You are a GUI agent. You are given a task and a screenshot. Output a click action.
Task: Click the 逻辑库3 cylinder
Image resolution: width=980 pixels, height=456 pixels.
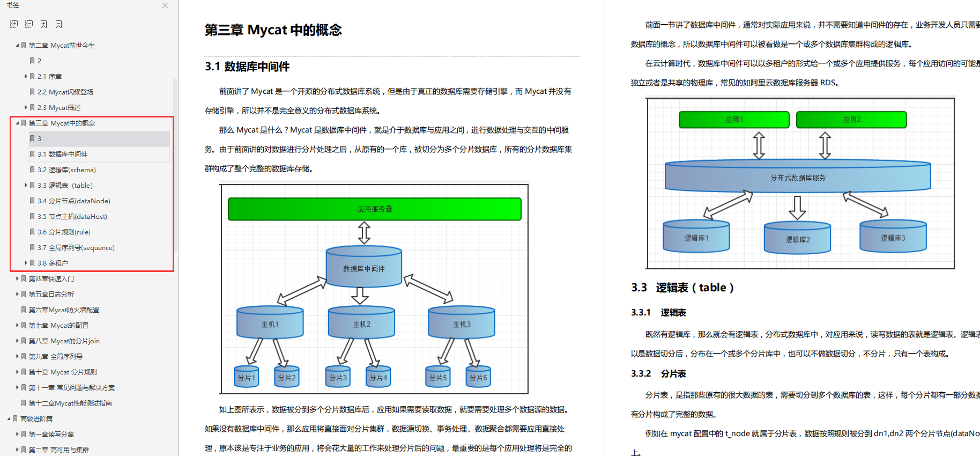pyautogui.click(x=893, y=236)
